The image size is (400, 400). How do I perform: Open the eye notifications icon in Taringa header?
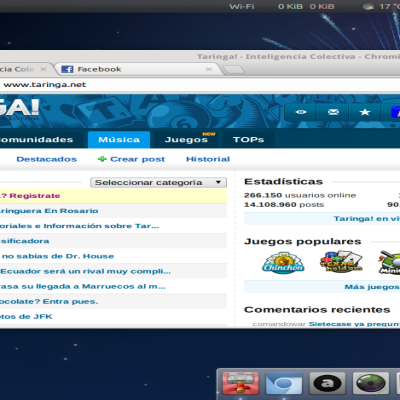tap(301, 112)
